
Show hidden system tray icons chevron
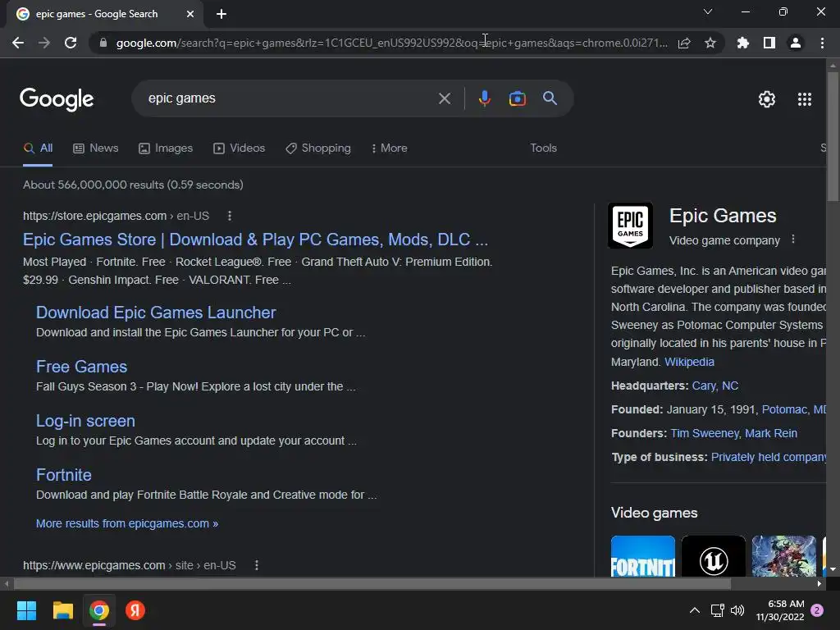pyautogui.click(x=694, y=610)
